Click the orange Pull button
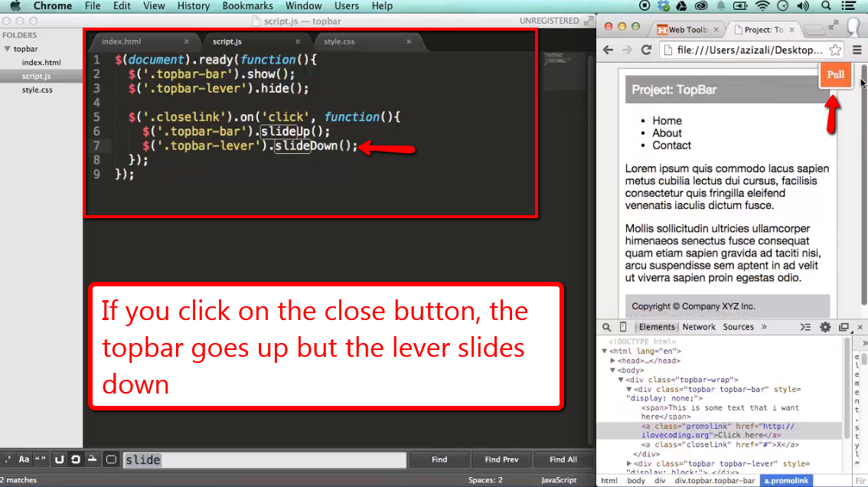The image size is (868, 487). [835, 75]
